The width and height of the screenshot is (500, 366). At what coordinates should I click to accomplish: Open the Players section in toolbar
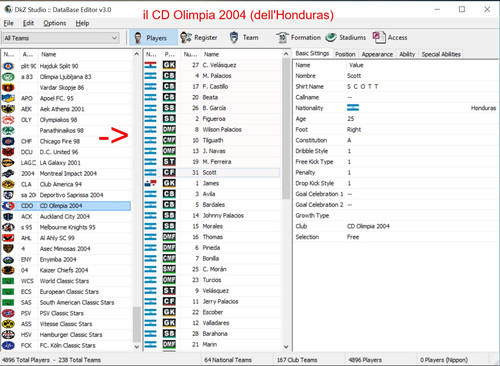click(x=153, y=38)
